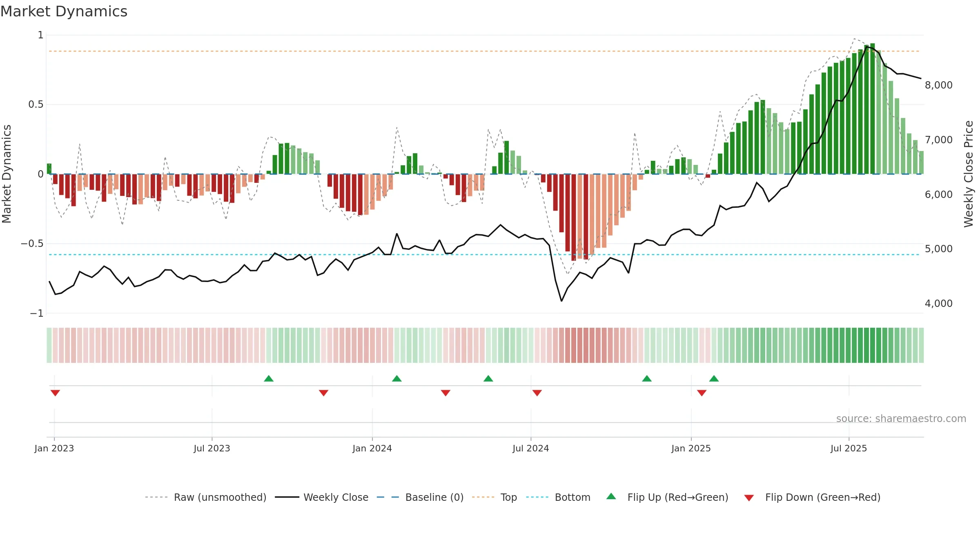The width and height of the screenshot is (980, 551).
Task: Click the Jul 2023 x-axis label
Action: [212, 448]
